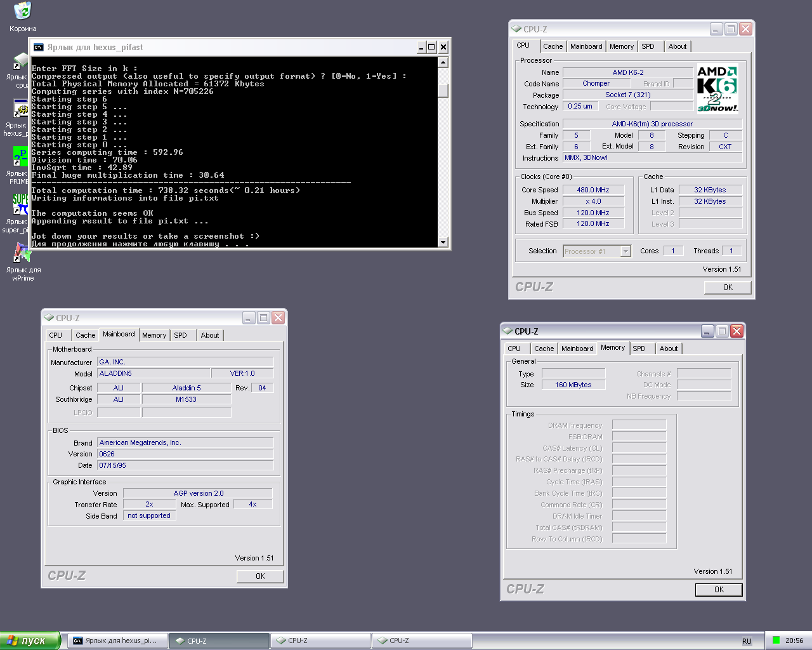Click the Instructions MMX, 3DNow! field
This screenshot has height=650, width=812.
tap(652, 158)
